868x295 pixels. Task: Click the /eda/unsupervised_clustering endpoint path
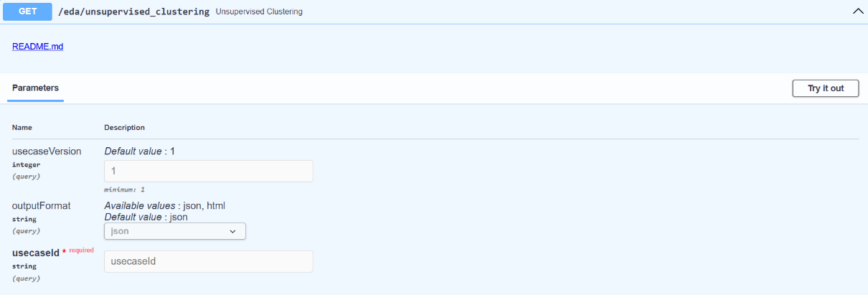133,11
